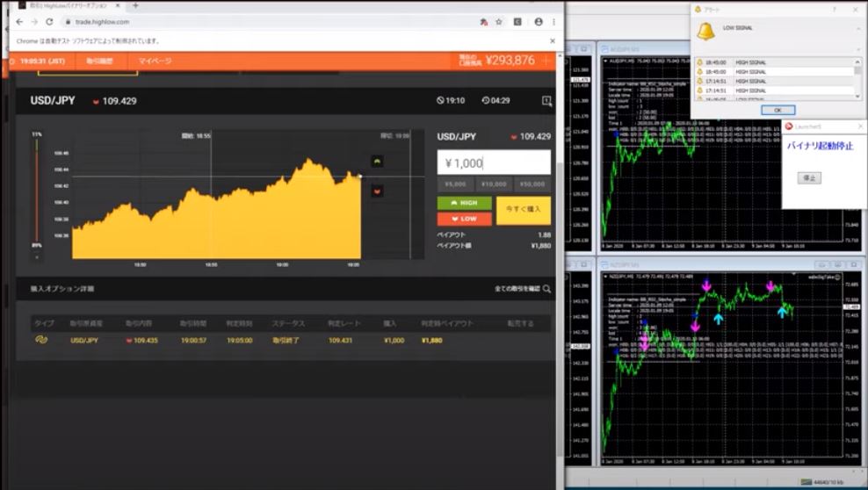Open the Chrome three-dot menu

point(554,22)
